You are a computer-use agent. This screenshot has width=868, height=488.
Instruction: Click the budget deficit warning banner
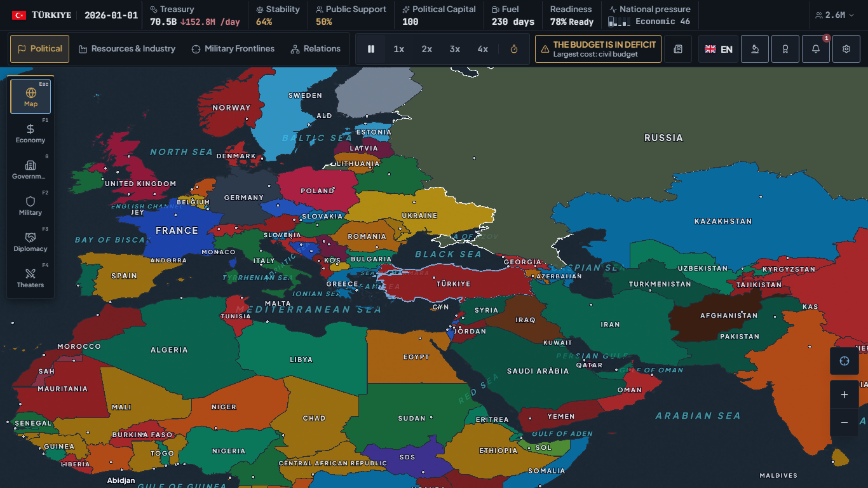pos(598,49)
